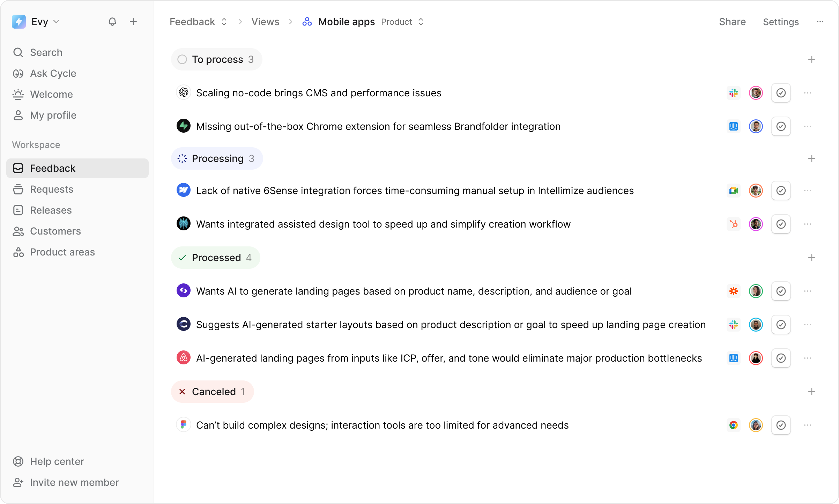Toggle processed state on the 6Sense integration feedback
This screenshot has height=504, width=839.
coord(781,190)
